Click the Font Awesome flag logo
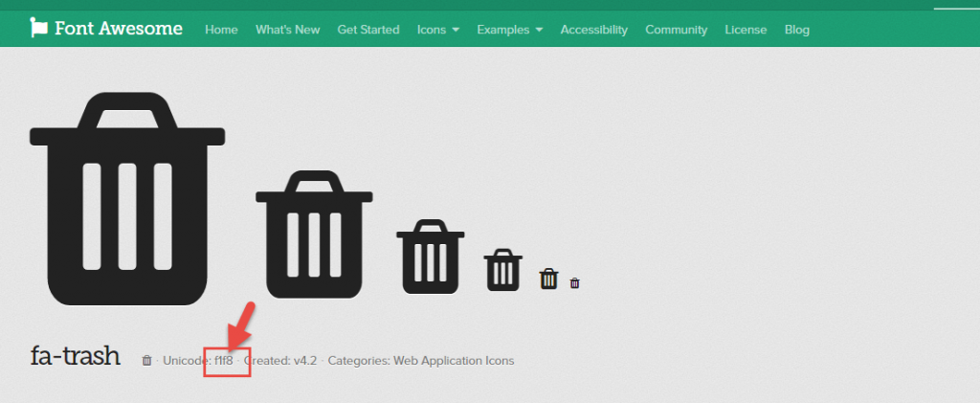980x403 pixels. click(x=38, y=28)
